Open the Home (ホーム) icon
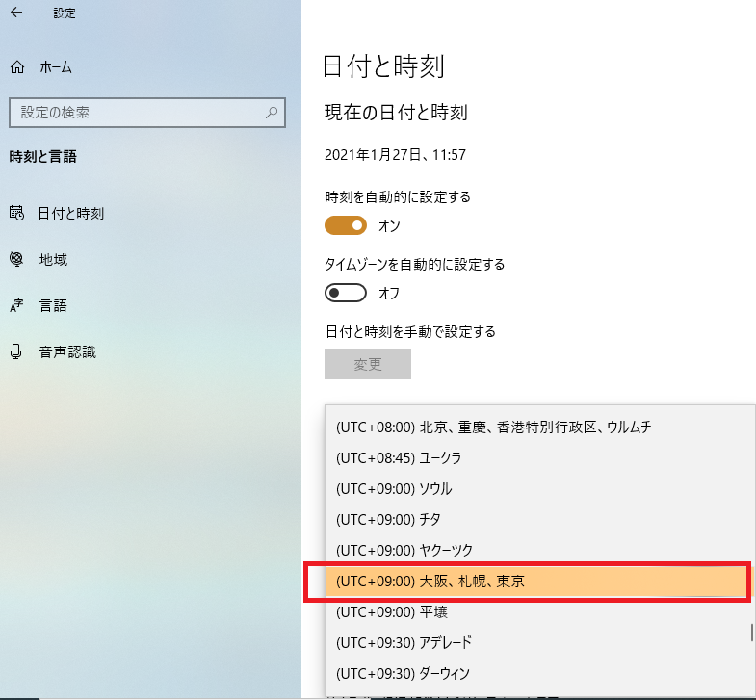 coord(17,67)
